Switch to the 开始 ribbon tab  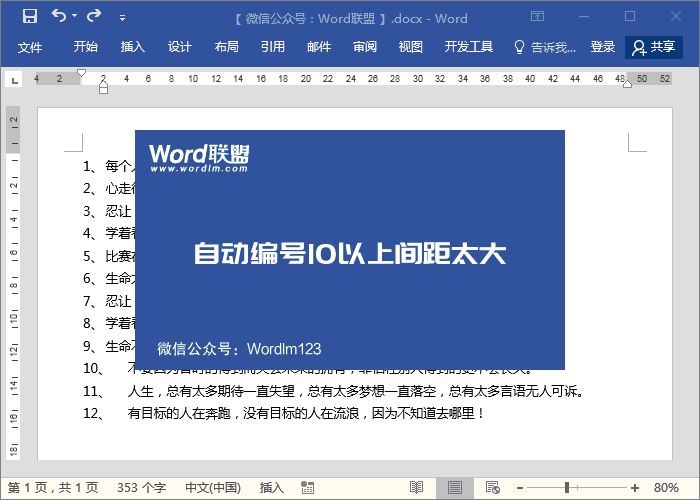tap(86, 47)
